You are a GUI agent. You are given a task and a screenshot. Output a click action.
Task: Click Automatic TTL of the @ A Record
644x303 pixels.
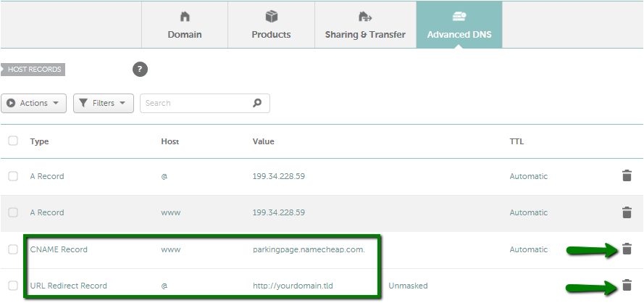pos(529,176)
